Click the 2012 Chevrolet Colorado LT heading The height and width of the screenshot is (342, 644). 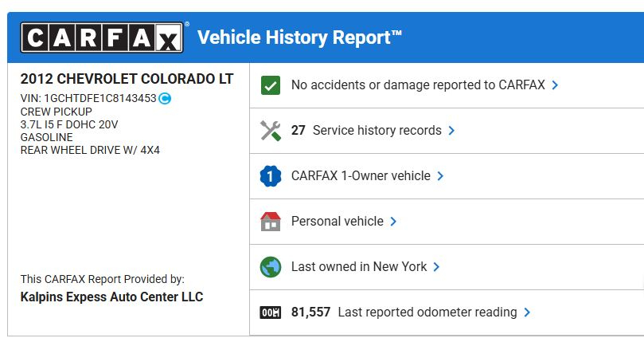tap(127, 79)
